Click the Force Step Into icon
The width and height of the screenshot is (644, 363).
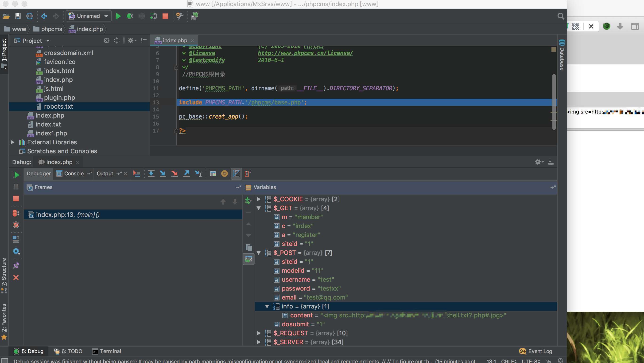175,174
